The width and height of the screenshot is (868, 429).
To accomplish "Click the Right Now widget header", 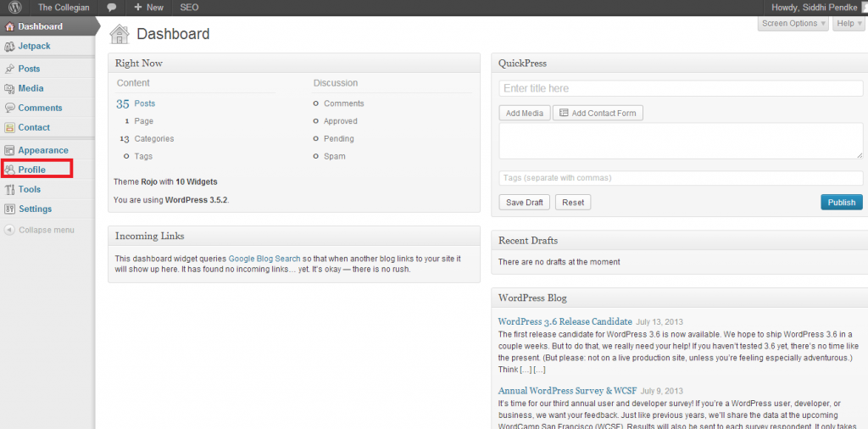I will tap(294, 63).
